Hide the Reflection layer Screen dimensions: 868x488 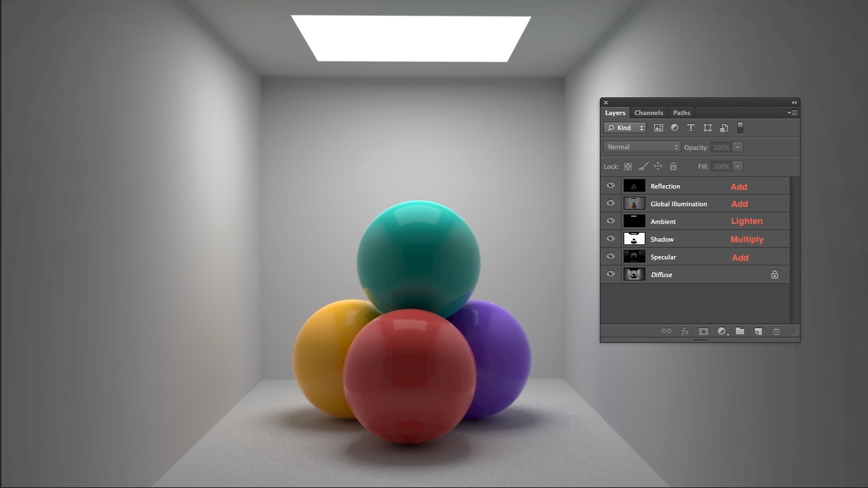[x=611, y=186]
